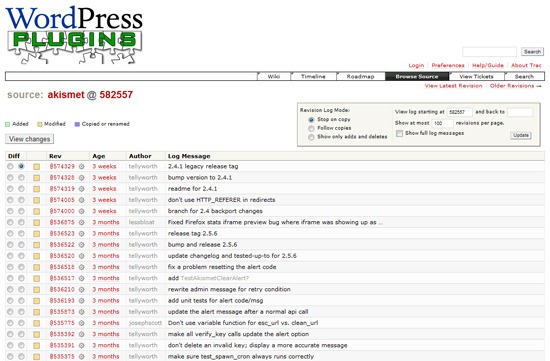Open the changeset icon for revision 536523

point(81,234)
